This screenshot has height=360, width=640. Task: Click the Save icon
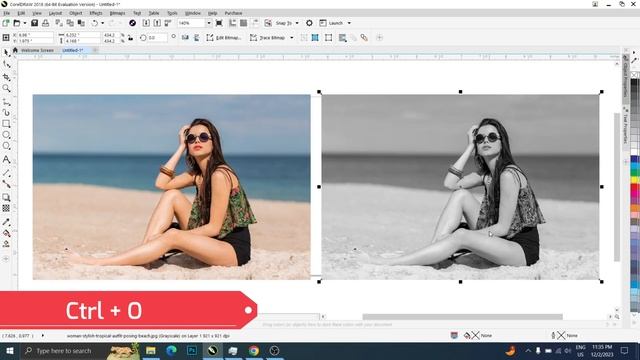[35, 23]
